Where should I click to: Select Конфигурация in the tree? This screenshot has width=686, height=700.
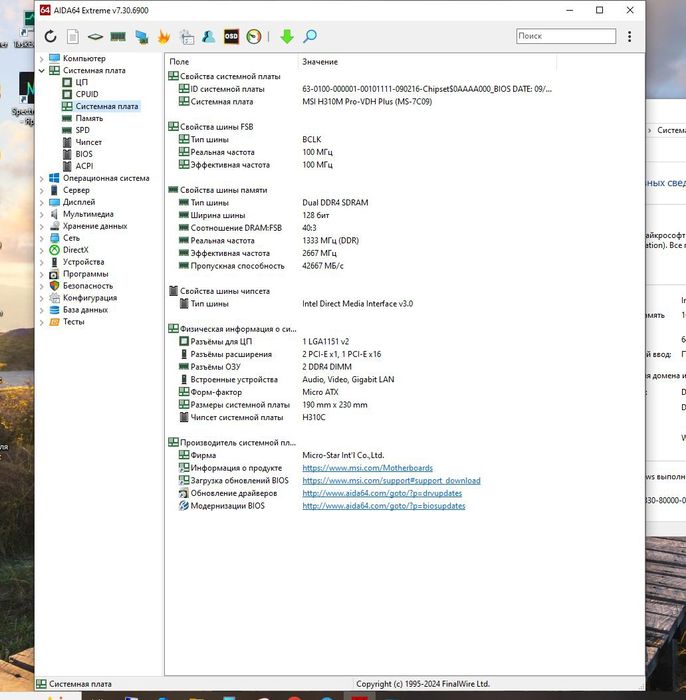90,298
